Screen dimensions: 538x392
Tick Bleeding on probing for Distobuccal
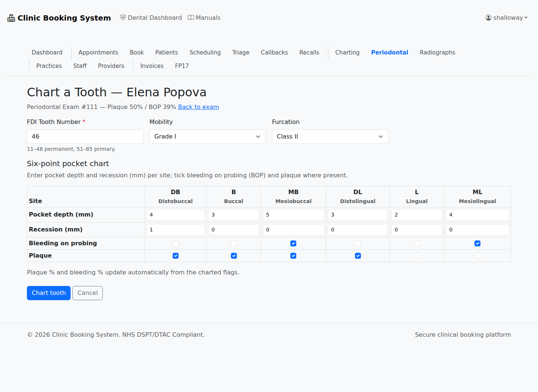176,243
